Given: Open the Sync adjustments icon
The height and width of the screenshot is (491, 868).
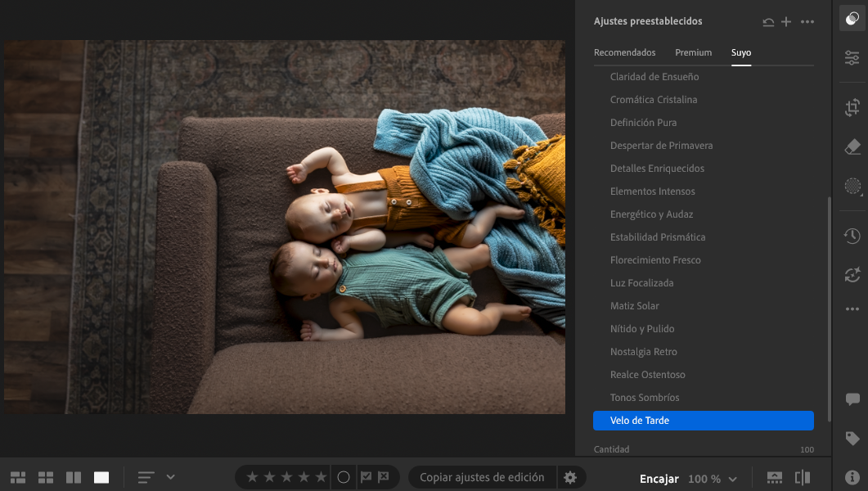Looking at the screenshot, I should click(851, 276).
